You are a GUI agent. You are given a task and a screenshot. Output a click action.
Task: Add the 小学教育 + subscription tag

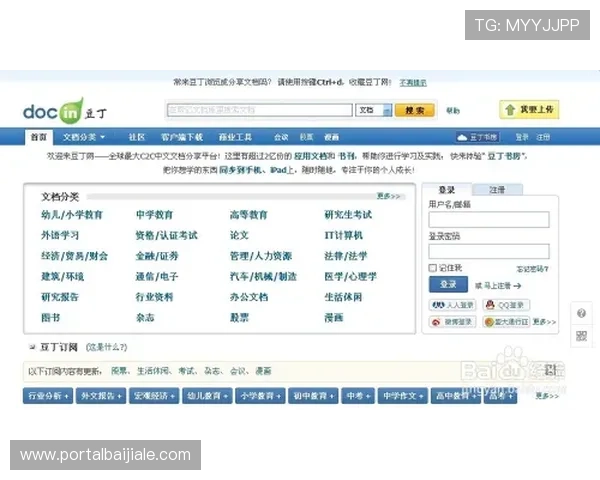261,396
